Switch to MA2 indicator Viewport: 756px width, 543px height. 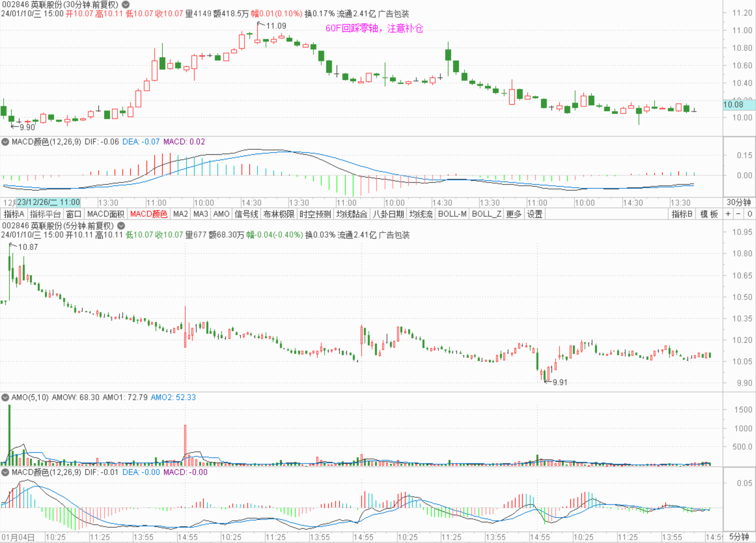[181, 214]
